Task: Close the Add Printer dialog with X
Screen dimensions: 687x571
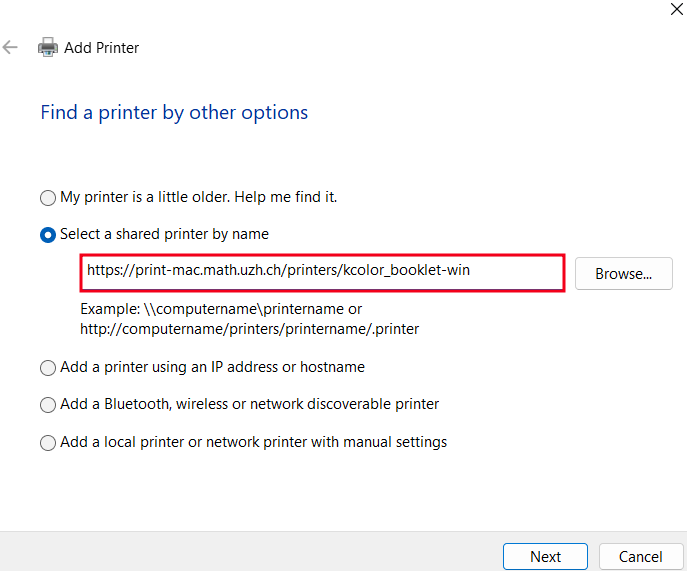Action: 676,9
